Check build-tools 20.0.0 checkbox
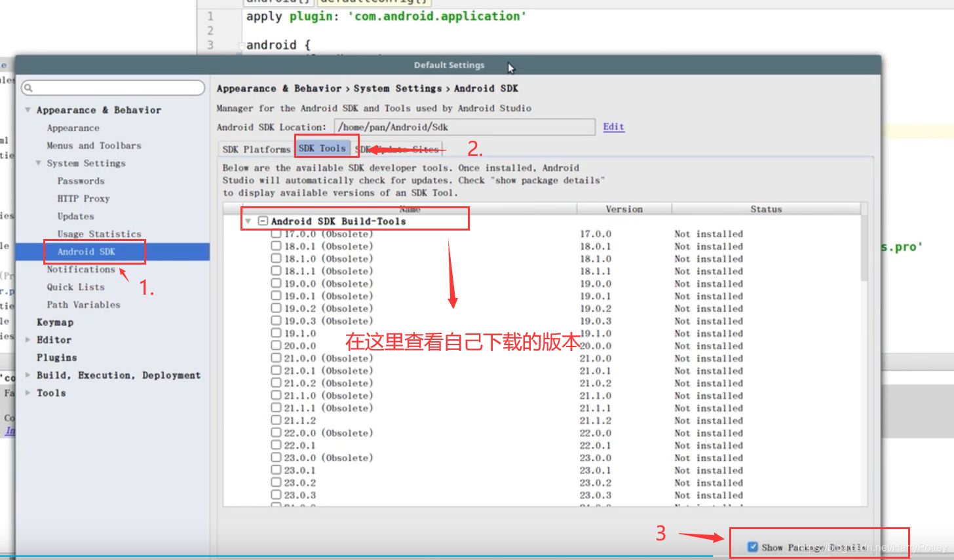This screenshot has height=560, width=954. coord(276,346)
